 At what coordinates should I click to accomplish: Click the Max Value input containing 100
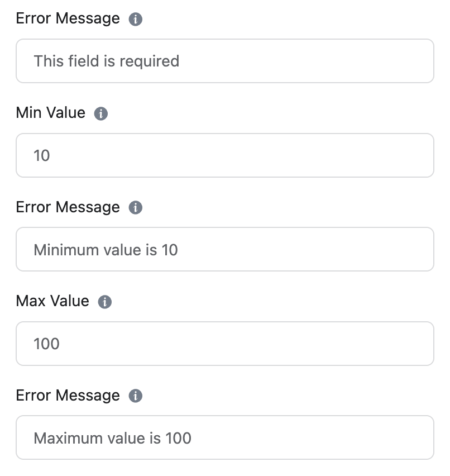point(224,344)
